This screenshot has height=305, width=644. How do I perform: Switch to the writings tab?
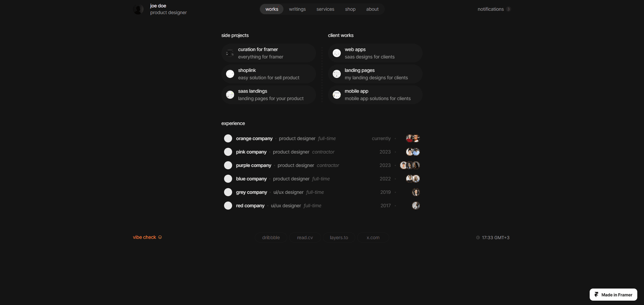[x=297, y=9]
